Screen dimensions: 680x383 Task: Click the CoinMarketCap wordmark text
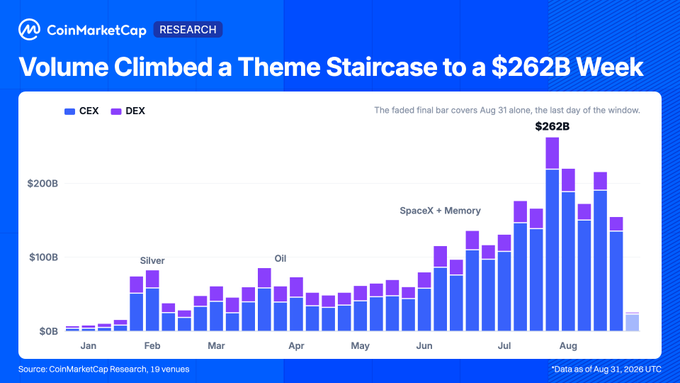pos(96,30)
